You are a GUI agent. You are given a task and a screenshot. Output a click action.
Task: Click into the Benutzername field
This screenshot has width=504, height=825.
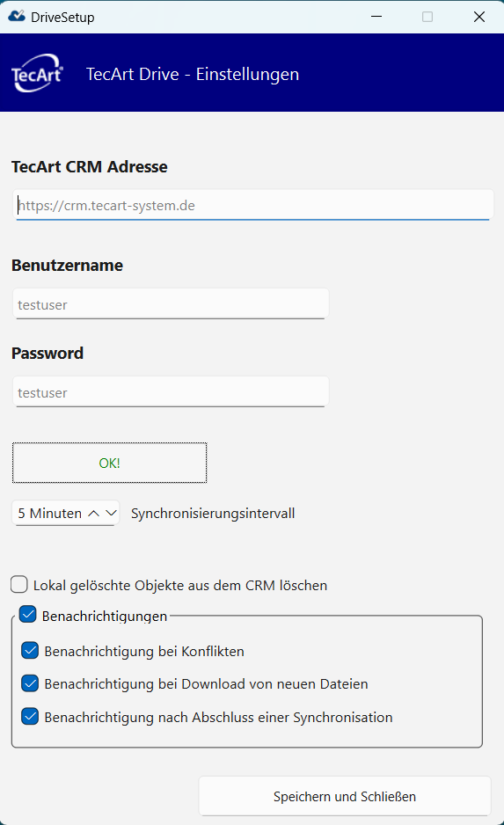[171, 304]
